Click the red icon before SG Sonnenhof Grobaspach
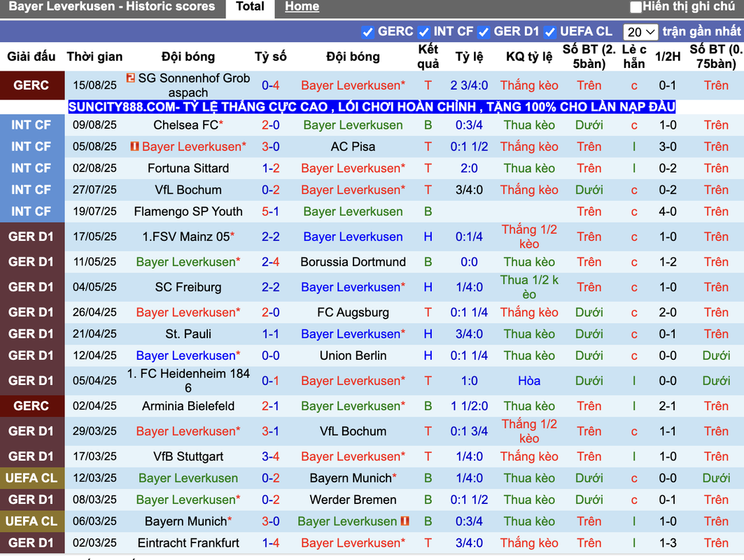 (x=130, y=78)
